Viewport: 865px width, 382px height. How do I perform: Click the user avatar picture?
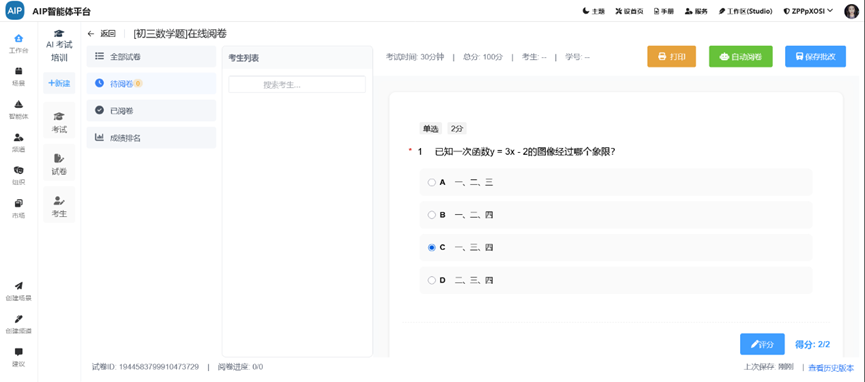point(852,11)
